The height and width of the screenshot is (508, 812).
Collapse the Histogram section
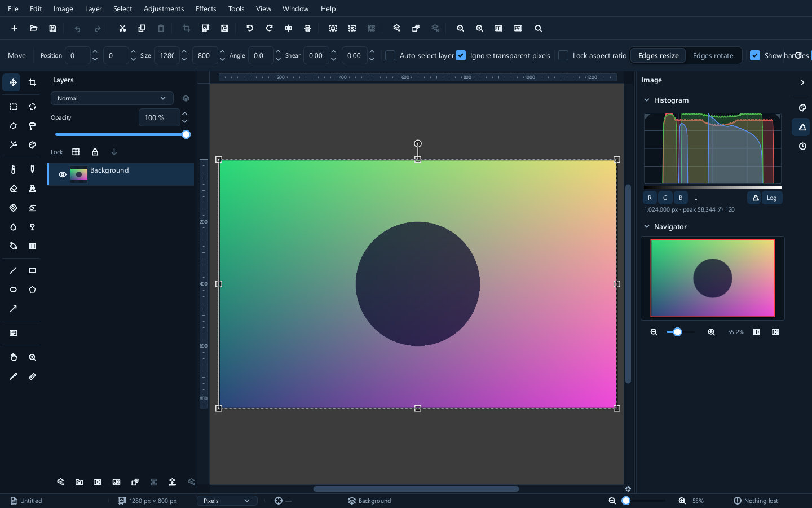pos(647,100)
